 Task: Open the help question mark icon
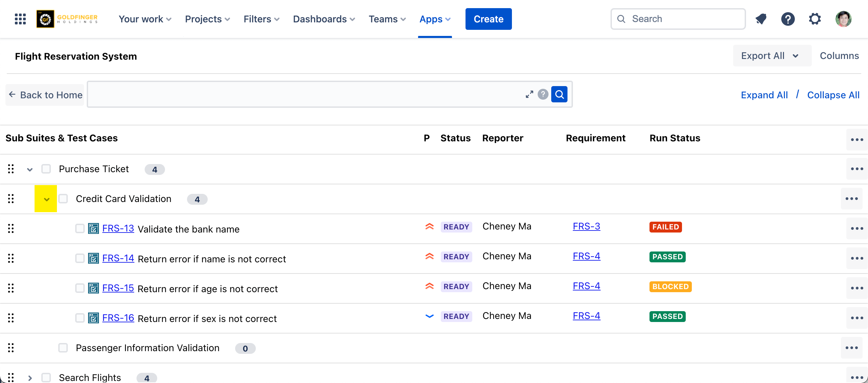click(788, 19)
